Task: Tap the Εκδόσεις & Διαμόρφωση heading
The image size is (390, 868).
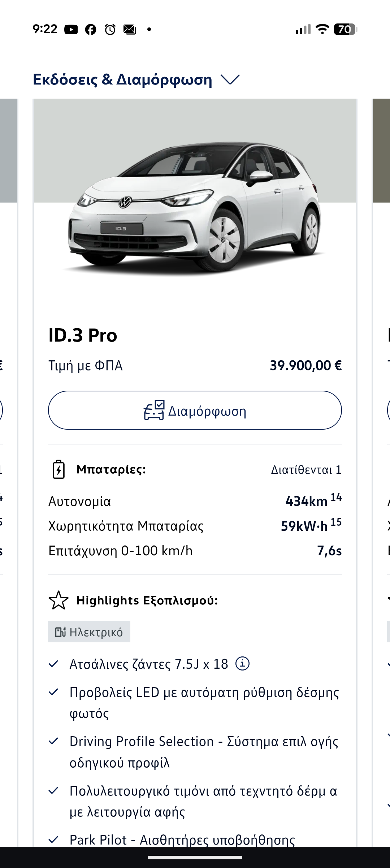Action: (x=122, y=79)
